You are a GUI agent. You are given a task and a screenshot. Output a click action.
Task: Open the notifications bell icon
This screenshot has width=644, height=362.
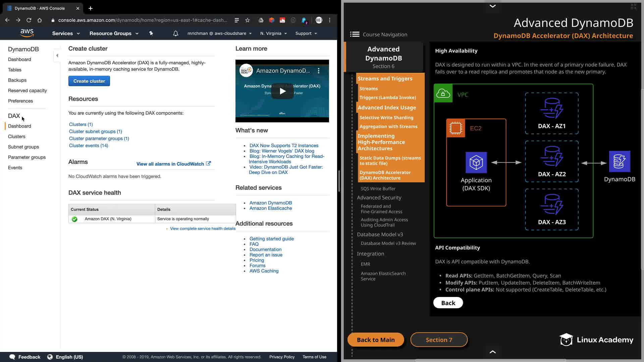coord(175,34)
